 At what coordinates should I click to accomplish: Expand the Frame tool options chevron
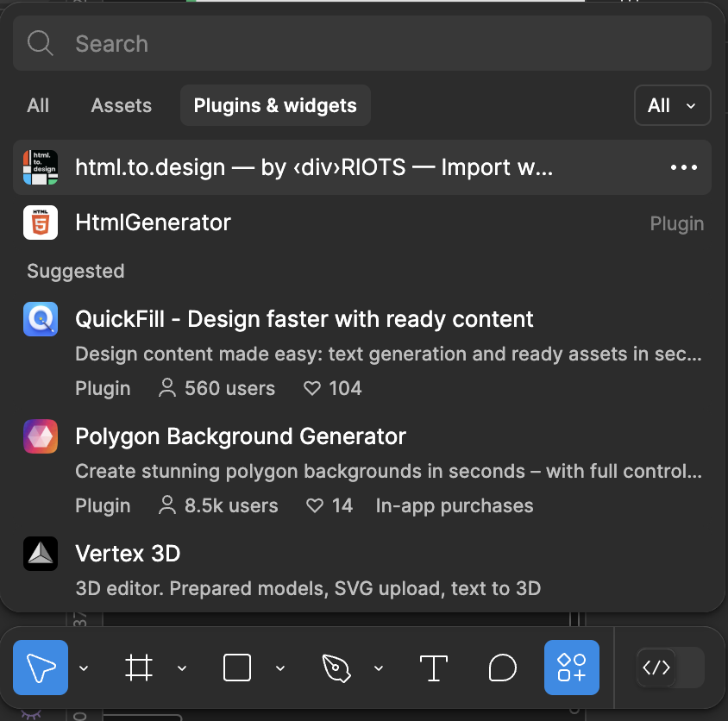pyautogui.click(x=182, y=668)
